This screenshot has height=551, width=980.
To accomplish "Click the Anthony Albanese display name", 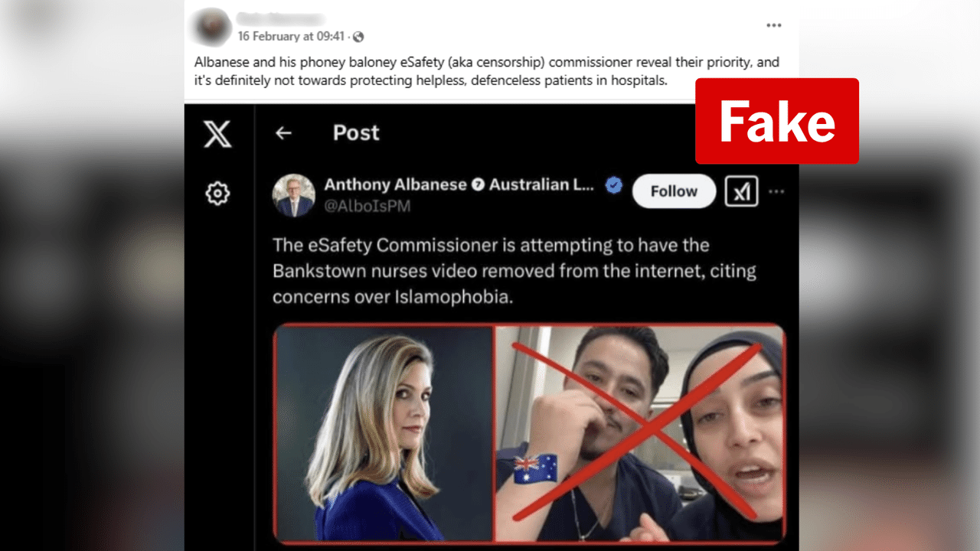I will click(x=395, y=184).
